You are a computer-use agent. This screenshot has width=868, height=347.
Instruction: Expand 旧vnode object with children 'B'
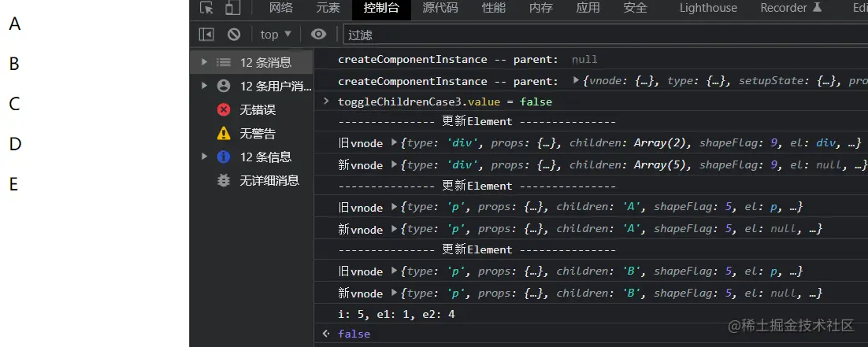(394, 271)
